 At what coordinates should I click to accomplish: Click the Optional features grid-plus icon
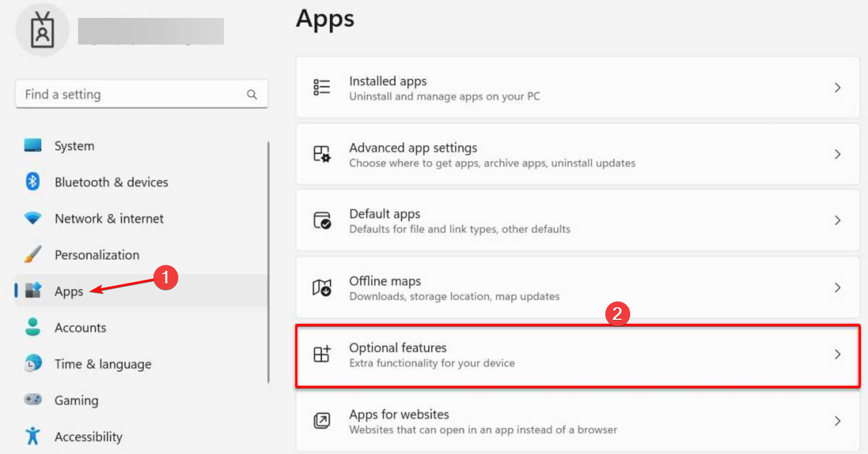[x=322, y=354]
